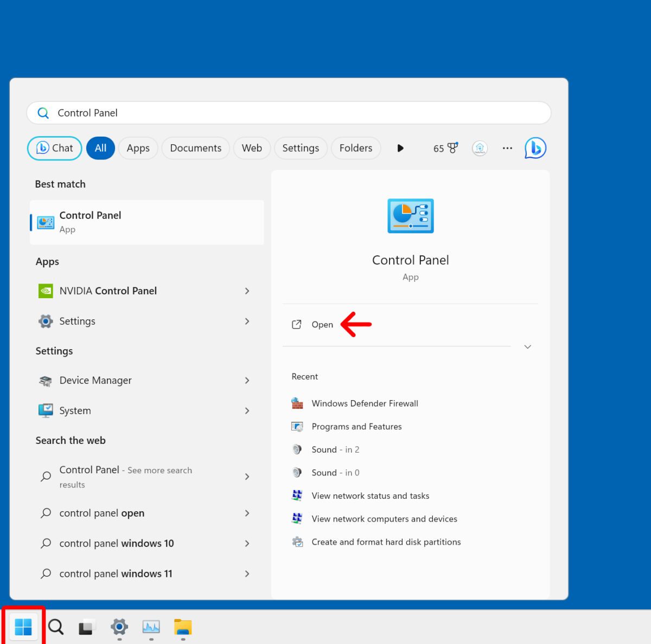Click the three-dot more options icon
This screenshot has width=651, height=644.
pos(507,148)
